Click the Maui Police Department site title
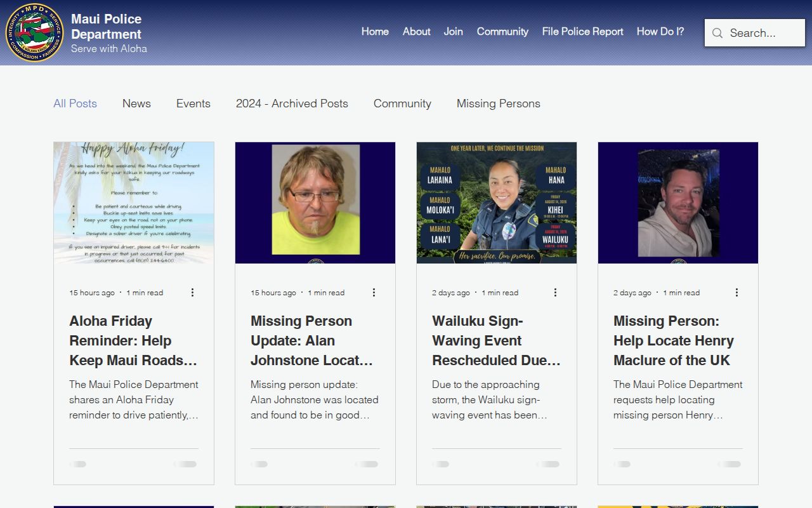Viewport: 812px width, 508px height. 107,27
